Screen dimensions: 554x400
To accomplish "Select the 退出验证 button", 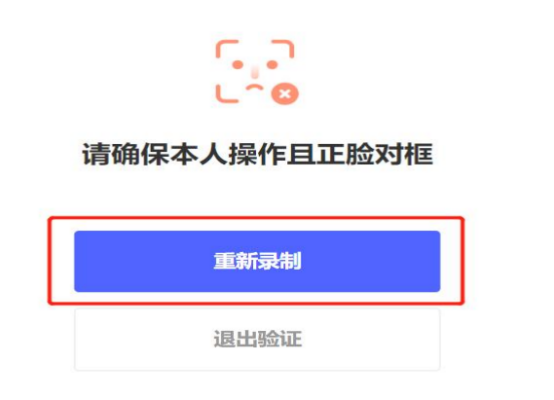I will click(x=257, y=339).
